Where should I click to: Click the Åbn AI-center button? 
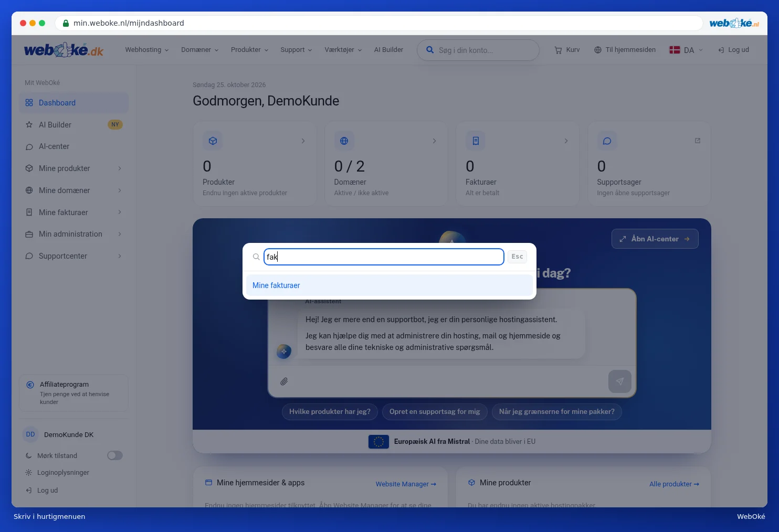pyautogui.click(x=655, y=239)
